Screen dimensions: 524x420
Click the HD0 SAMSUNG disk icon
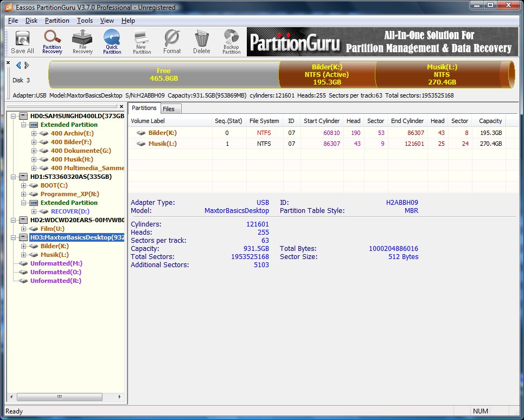pos(23,116)
